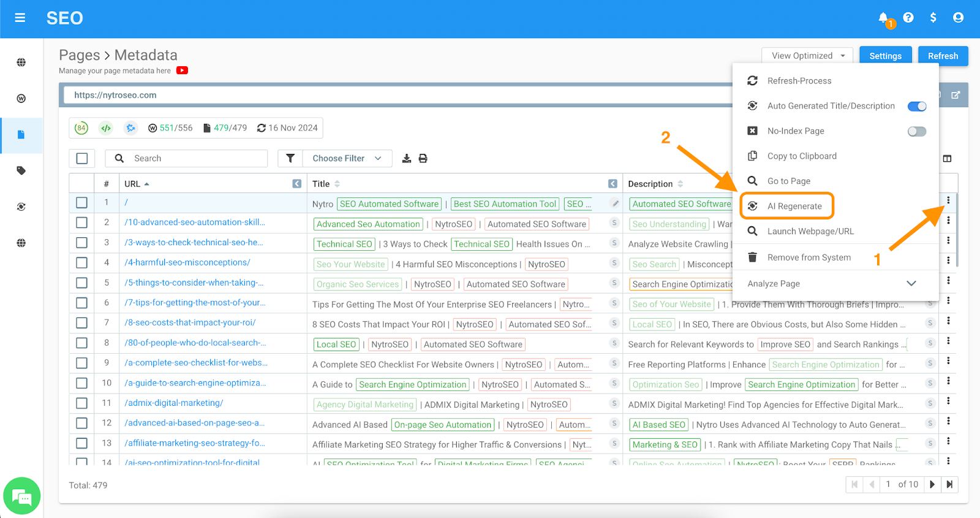This screenshot has width=980, height=518.
Task: Open notifications bell
Action: (x=883, y=18)
